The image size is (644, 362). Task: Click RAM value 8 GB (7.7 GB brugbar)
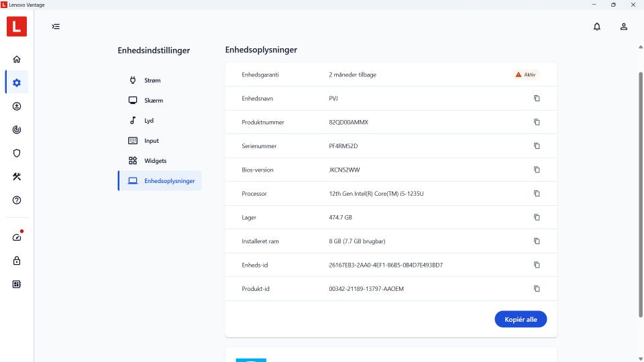click(x=357, y=241)
